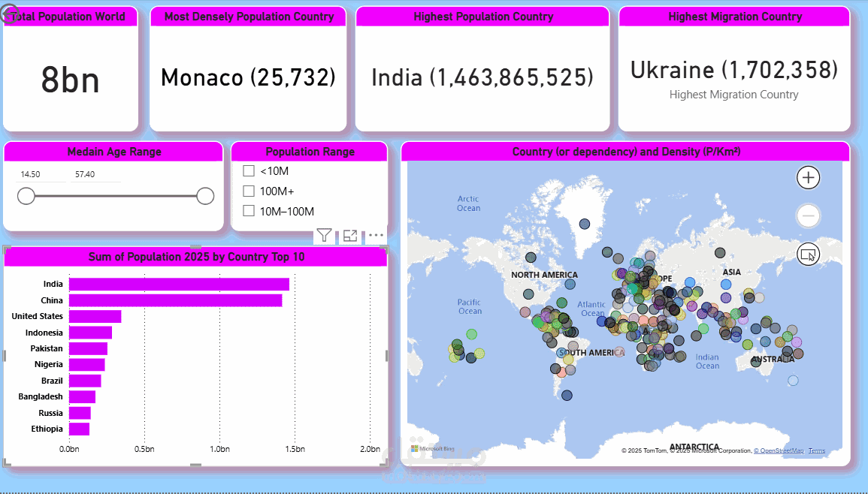The height and width of the screenshot is (494, 868).
Task: Click the 14.50 minimum age input field
Action: pyautogui.click(x=41, y=174)
